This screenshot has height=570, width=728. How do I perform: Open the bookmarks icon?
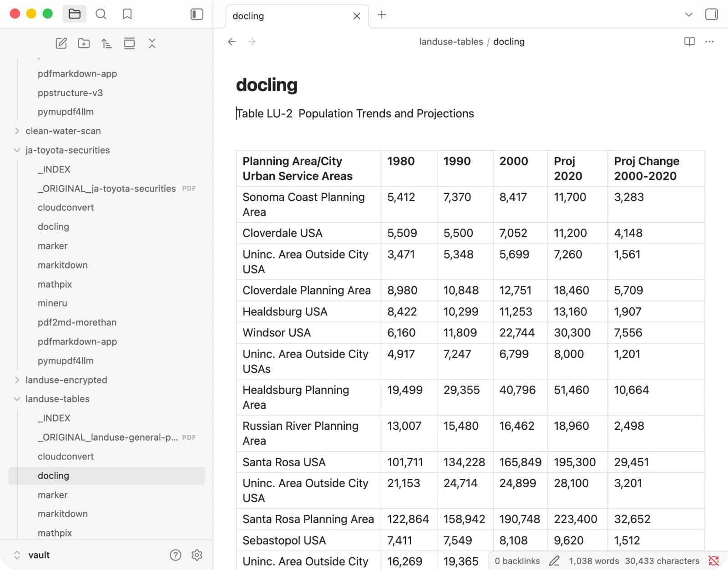(x=127, y=14)
